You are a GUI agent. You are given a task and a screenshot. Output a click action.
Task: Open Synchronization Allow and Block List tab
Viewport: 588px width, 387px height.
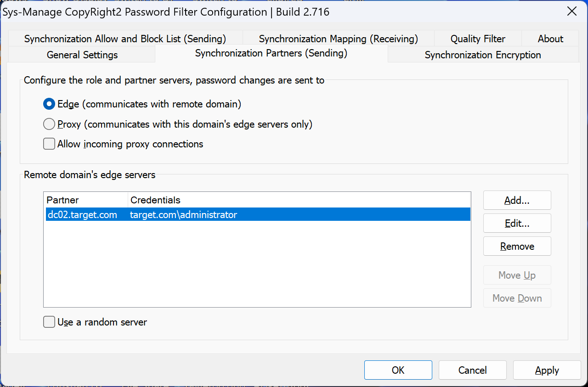[x=125, y=39]
